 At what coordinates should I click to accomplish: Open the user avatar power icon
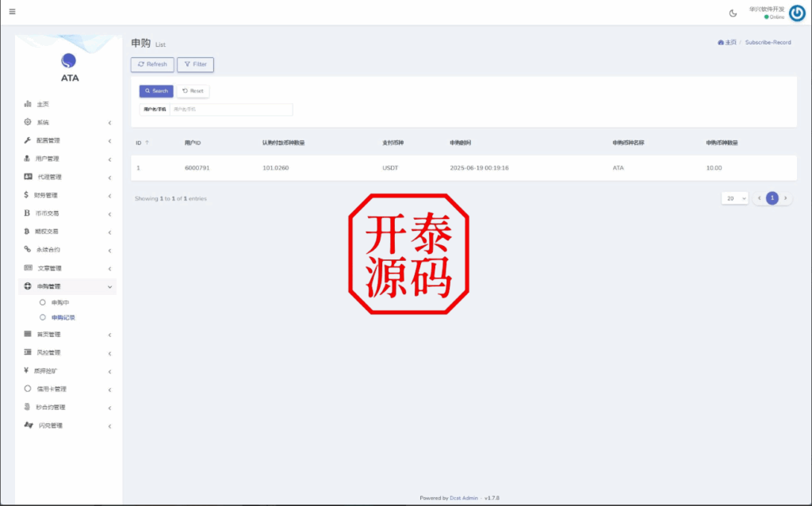pyautogui.click(x=797, y=13)
